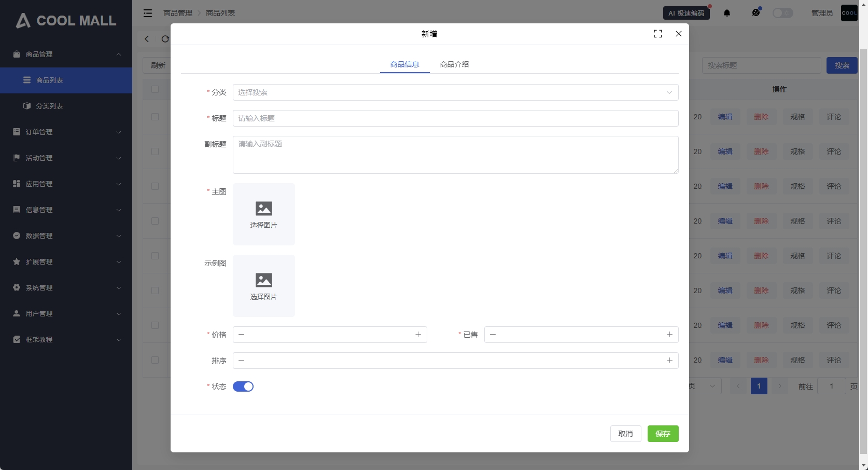868x470 pixels.
Task: Click the 前往 page number input
Action: click(x=831, y=386)
